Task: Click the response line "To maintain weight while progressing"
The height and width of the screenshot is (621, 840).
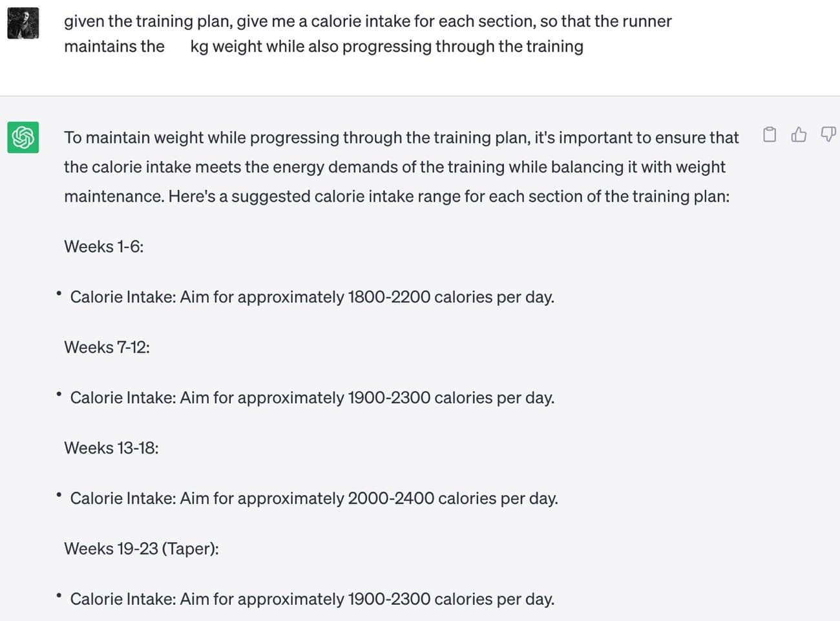Action: (x=401, y=138)
